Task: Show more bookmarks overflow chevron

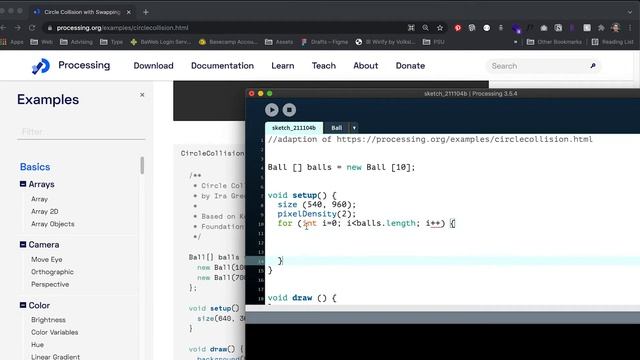Action: tap(516, 42)
